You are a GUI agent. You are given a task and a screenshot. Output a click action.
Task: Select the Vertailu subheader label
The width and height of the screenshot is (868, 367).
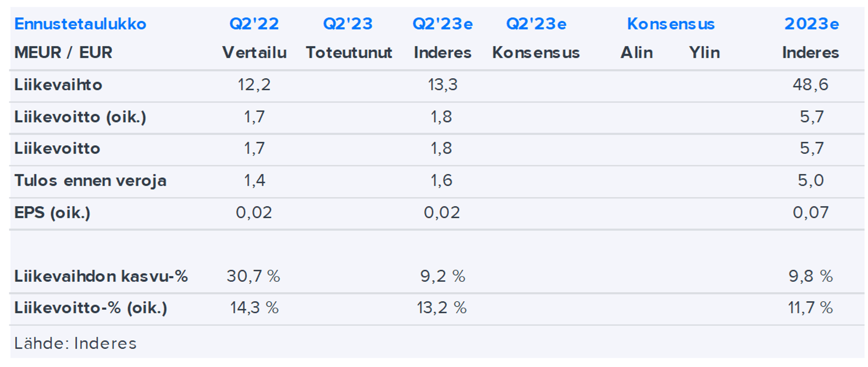coord(254,52)
